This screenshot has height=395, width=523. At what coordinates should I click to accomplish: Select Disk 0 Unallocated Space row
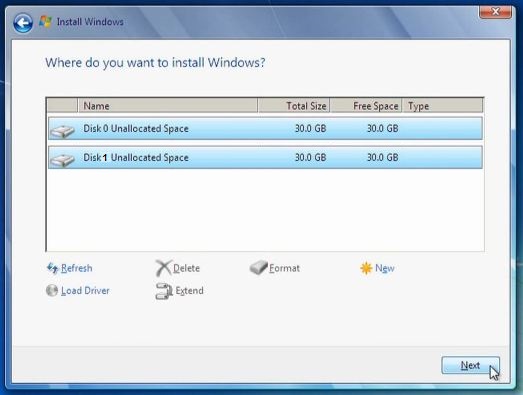pyautogui.click(x=265, y=128)
